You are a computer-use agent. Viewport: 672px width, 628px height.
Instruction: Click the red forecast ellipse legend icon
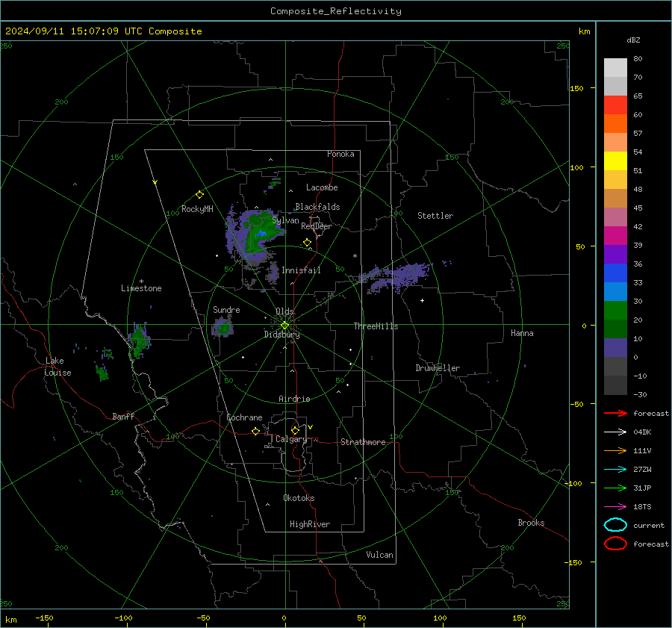pos(615,544)
